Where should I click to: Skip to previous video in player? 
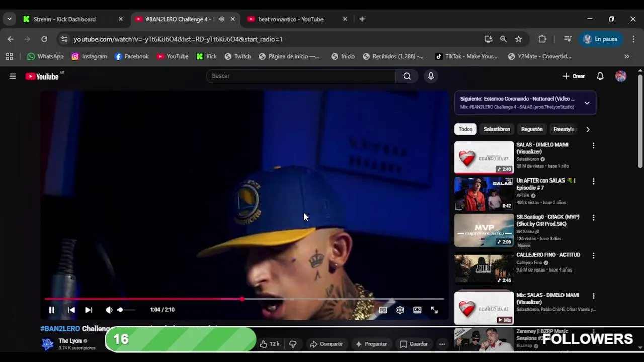pos(71,310)
